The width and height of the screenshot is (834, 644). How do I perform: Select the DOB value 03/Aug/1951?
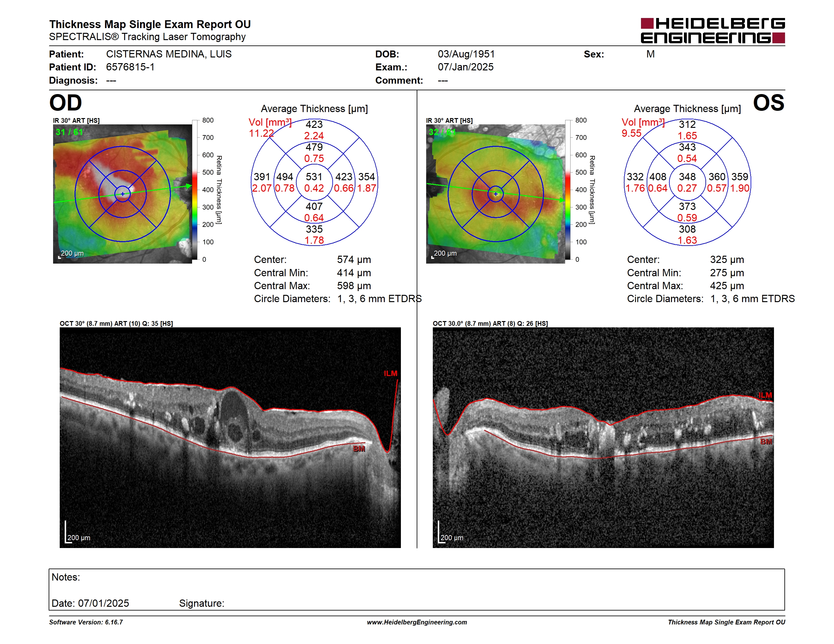[466, 54]
